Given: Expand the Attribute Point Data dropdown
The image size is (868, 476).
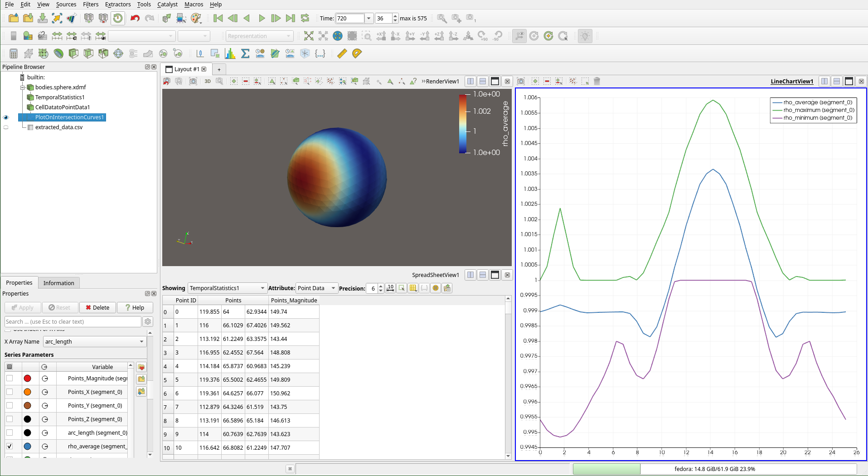Looking at the screenshot, I should coord(316,288).
